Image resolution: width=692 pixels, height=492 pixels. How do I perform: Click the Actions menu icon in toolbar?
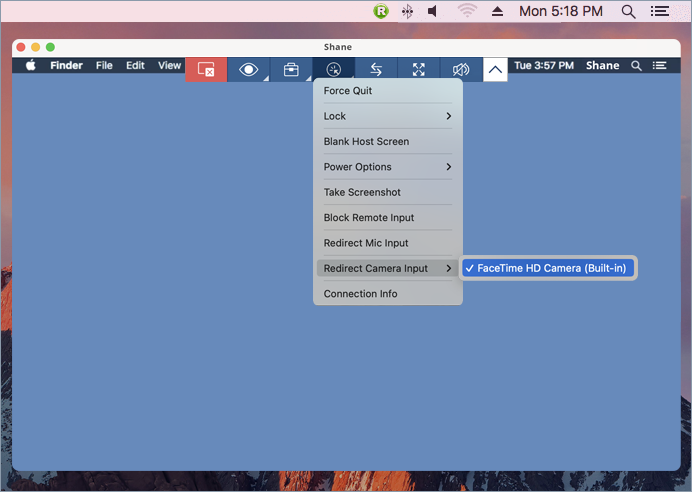(x=334, y=69)
